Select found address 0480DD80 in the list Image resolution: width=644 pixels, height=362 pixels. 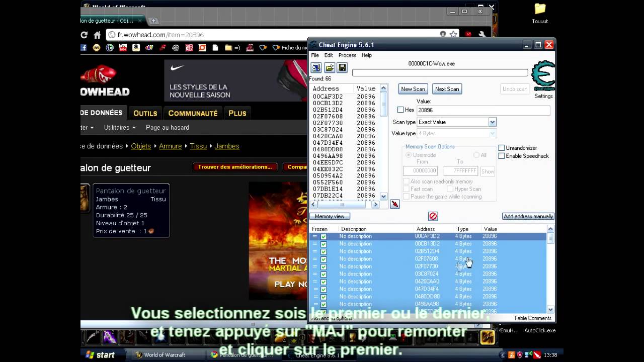pos(345,149)
